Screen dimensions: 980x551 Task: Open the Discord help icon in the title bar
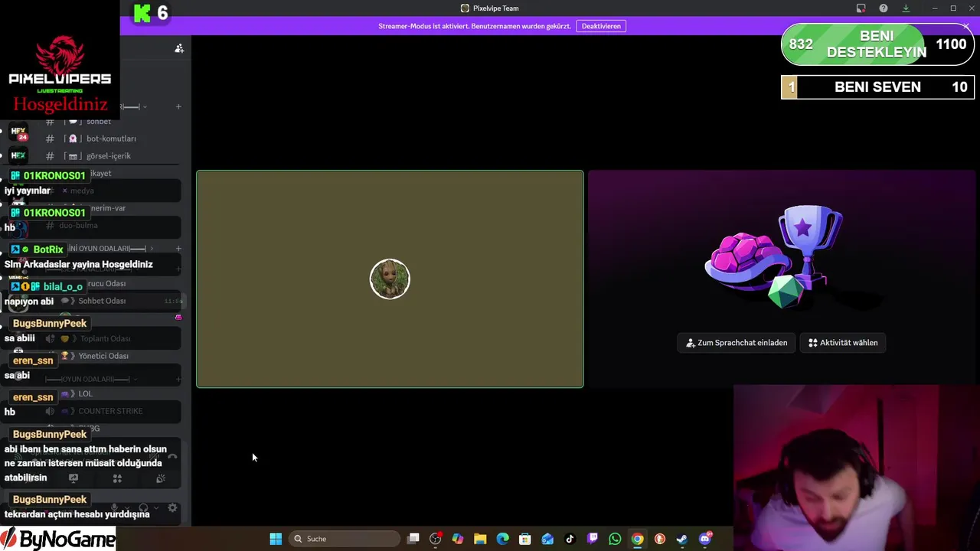click(x=884, y=8)
